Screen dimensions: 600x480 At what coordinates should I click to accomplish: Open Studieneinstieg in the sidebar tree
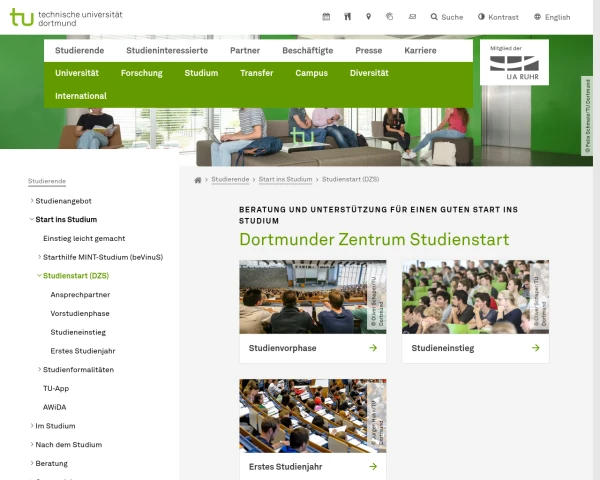tap(78, 332)
